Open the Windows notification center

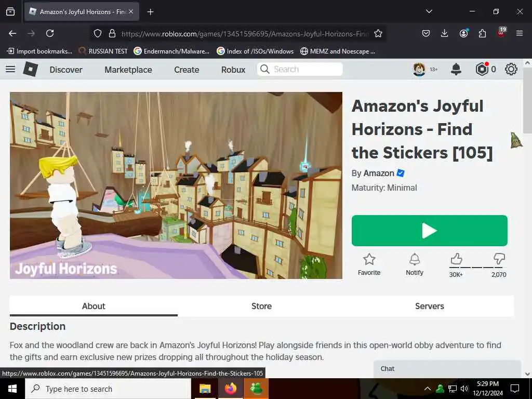[x=515, y=389]
